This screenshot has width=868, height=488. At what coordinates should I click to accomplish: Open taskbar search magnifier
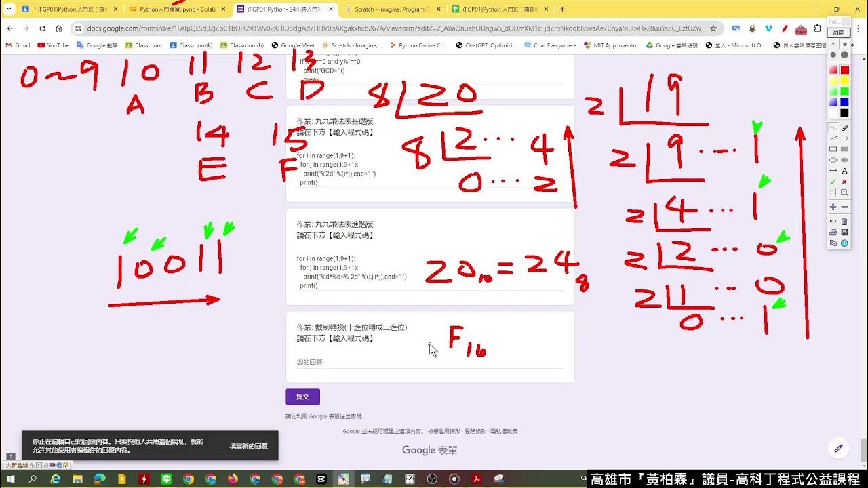coord(33,479)
